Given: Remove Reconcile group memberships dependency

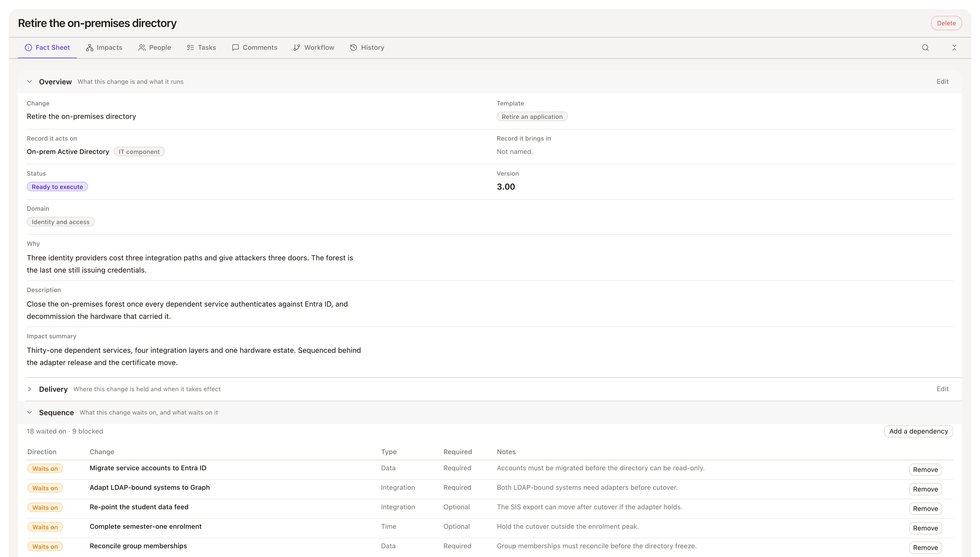Looking at the screenshot, I should (925, 548).
